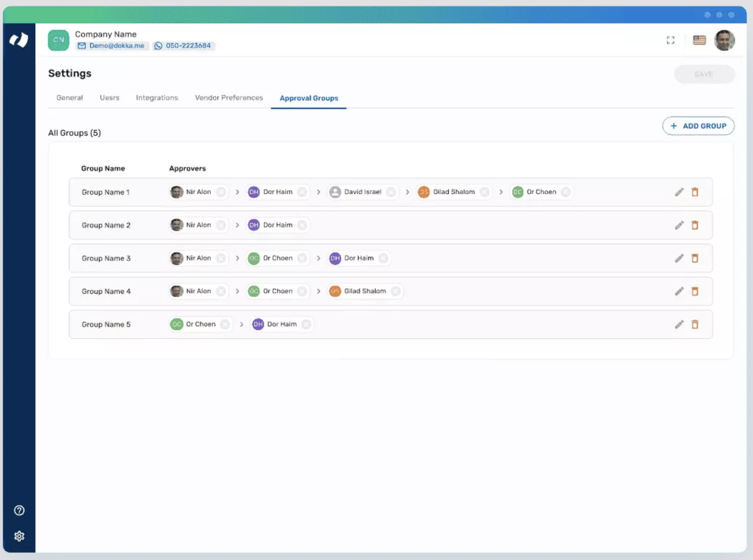Remove Or Choen from Group Name 5

click(225, 324)
